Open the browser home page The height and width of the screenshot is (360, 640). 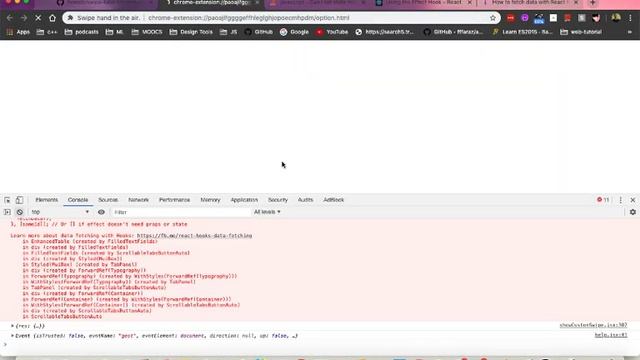click(x=52, y=18)
